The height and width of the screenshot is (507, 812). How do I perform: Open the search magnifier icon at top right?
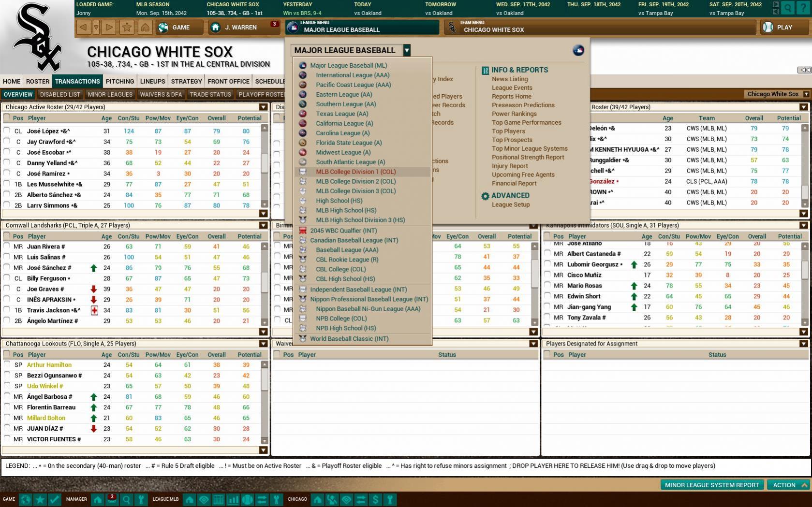click(x=788, y=8)
